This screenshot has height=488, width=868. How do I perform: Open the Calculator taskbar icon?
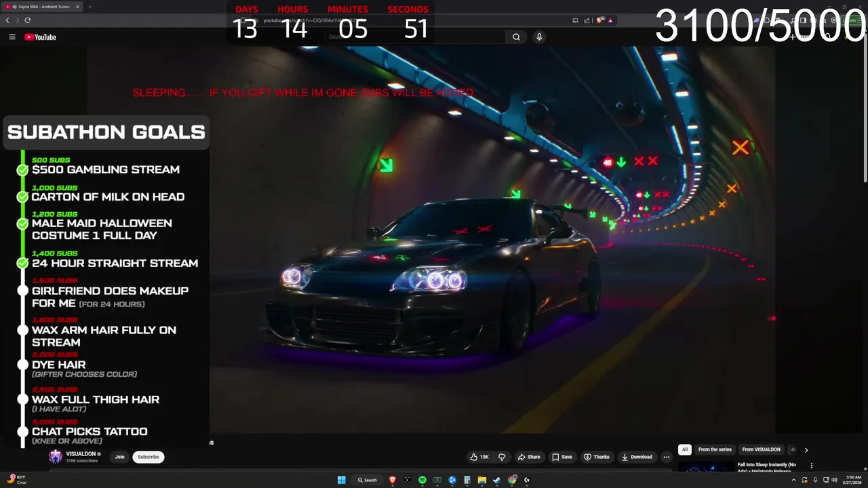click(x=467, y=480)
